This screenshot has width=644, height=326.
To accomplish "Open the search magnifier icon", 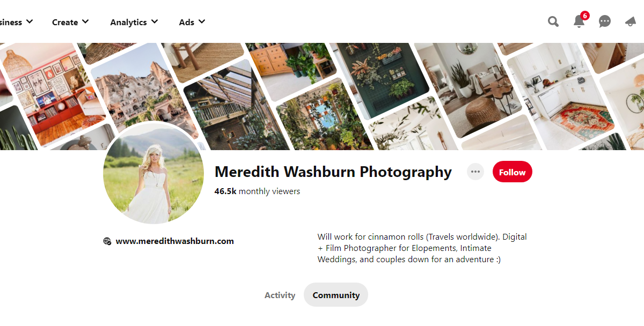I will [553, 21].
